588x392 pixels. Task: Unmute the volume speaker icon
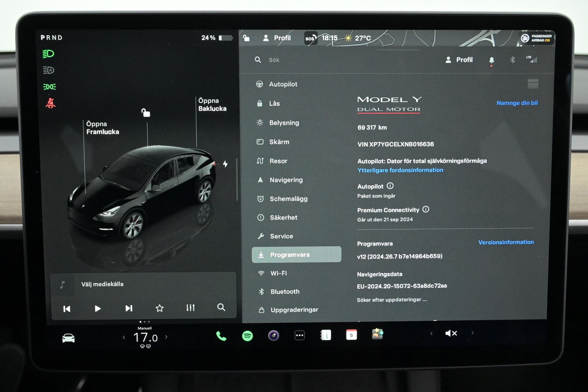point(451,333)
